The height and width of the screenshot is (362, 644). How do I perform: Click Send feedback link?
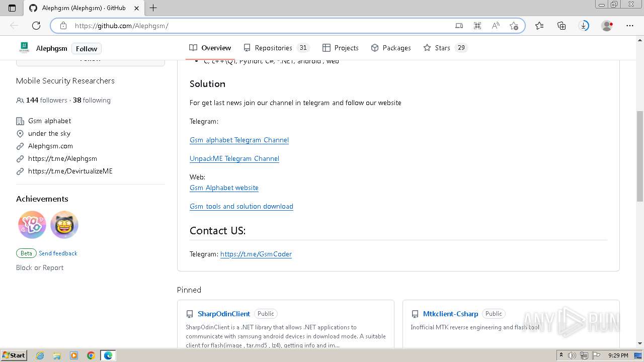tap(58, 253)
